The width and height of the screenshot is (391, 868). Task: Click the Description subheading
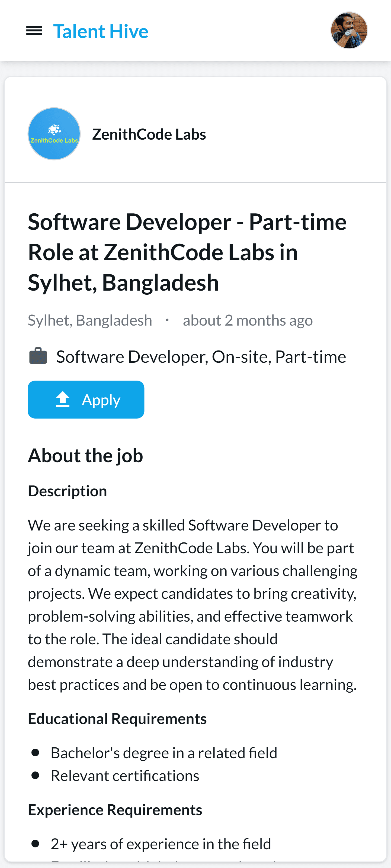pyautogui.click(x=68, y=491)
